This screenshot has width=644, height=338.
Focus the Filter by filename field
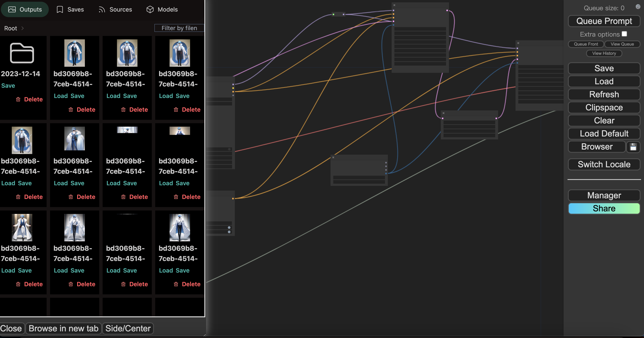pyautogui.click(x=179, y=28)
